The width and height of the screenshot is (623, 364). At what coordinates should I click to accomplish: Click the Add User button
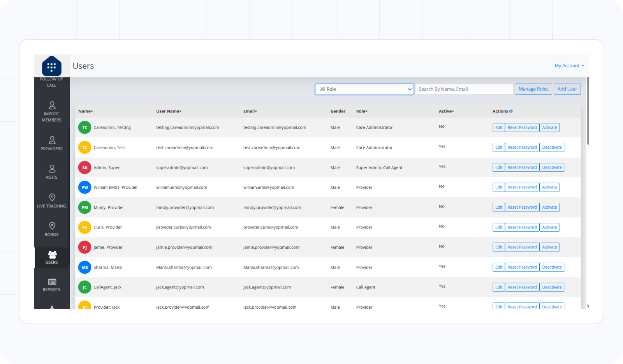pos(567,89)
